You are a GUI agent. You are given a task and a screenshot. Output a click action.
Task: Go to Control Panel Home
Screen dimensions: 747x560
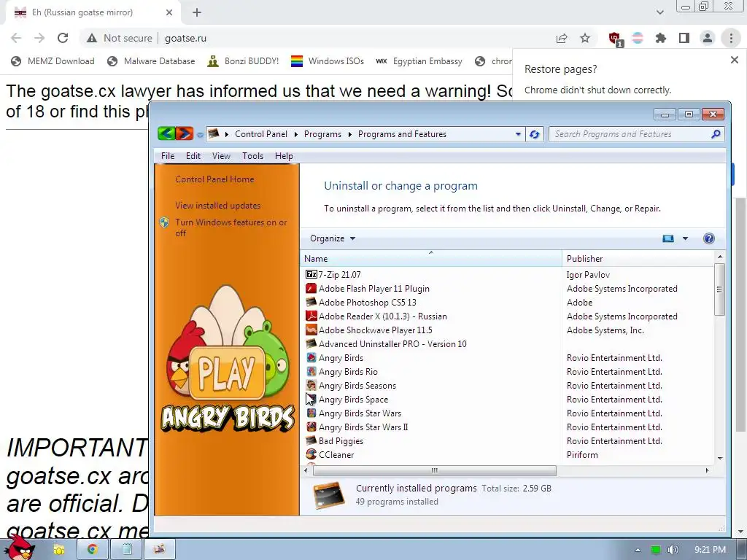click(x=214, y=179)
